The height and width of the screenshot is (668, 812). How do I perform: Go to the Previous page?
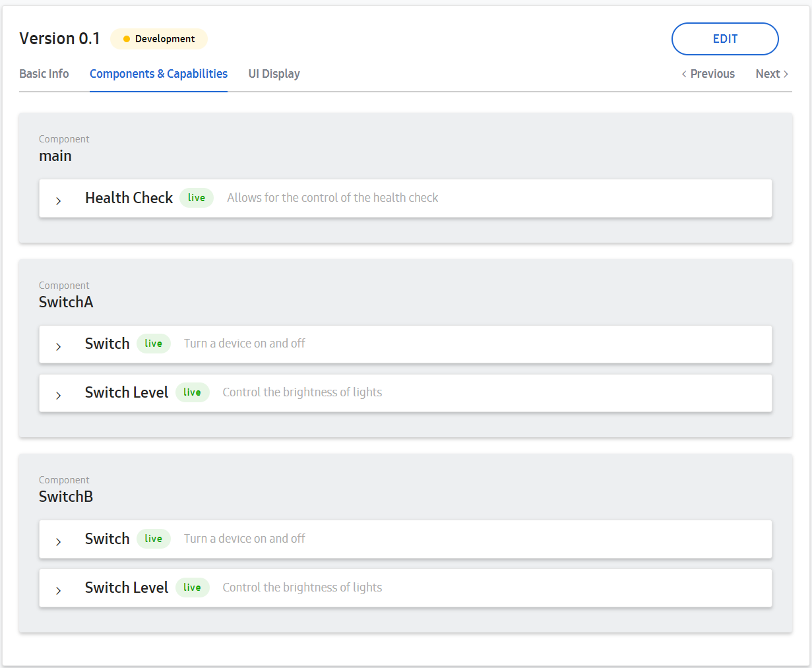coord(708,74)
